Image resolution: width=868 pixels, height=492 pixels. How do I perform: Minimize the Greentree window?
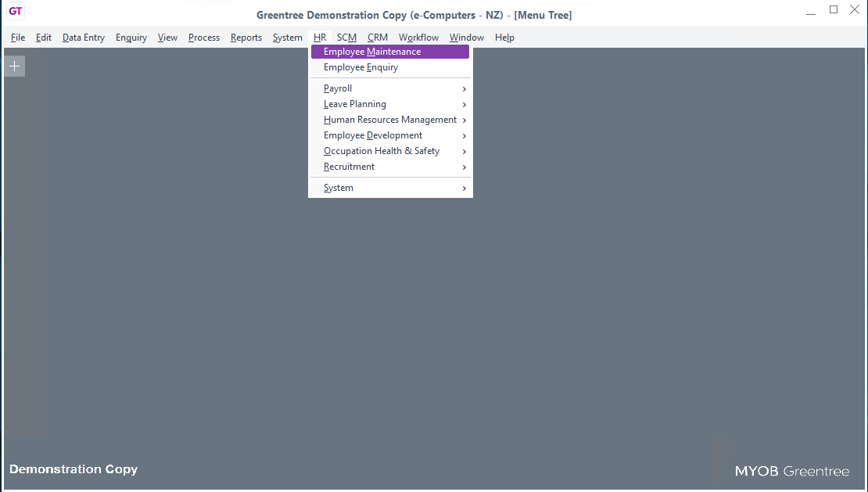pos(811,11)
